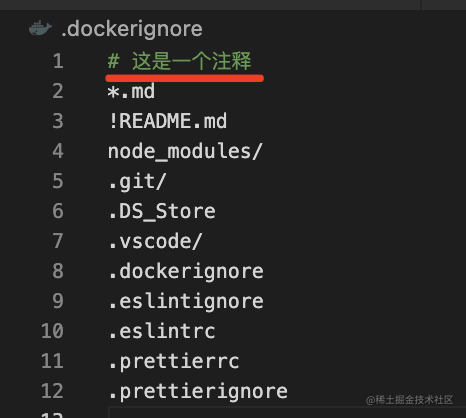Click line number 12 in gutter

coord(52,391)
